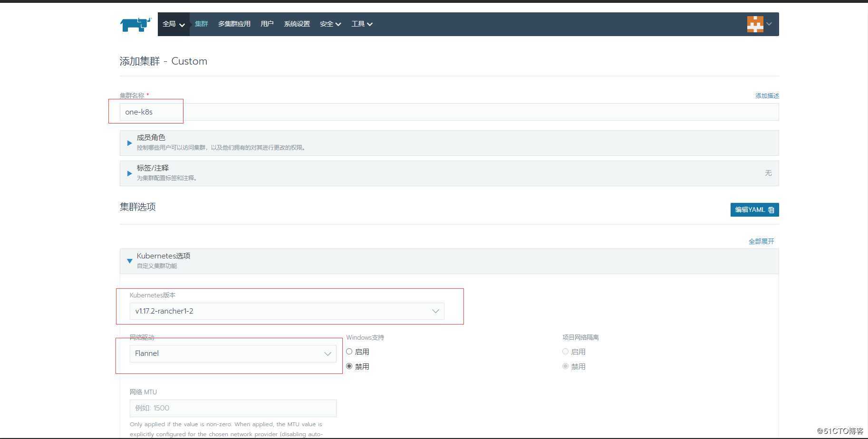Click the 网络 MTU label

click(143, 392)
